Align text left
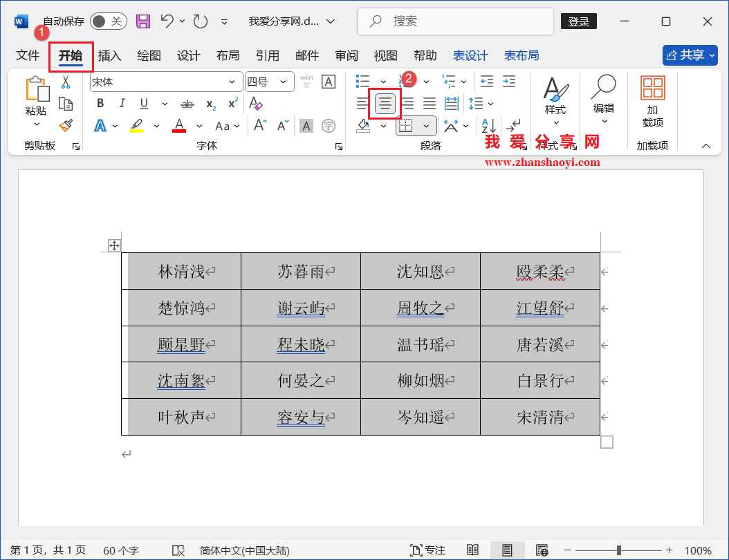Screen dimensions: 729x560 362,103
